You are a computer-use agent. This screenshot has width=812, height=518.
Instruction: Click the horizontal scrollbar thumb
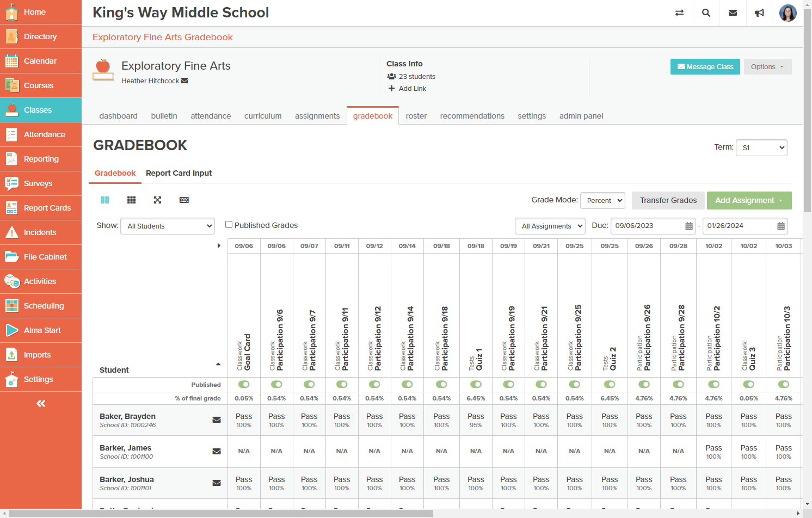[x=222, y=513]
